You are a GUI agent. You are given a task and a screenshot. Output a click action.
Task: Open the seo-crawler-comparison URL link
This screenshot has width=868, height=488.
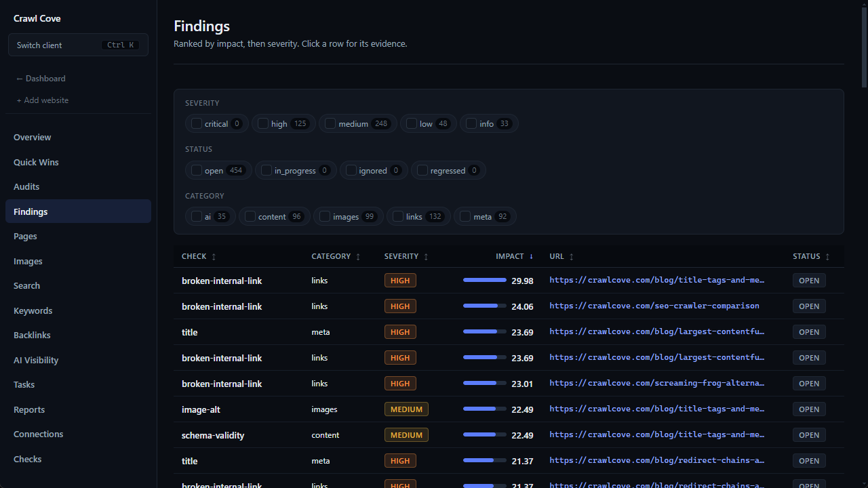click(654, 306)
